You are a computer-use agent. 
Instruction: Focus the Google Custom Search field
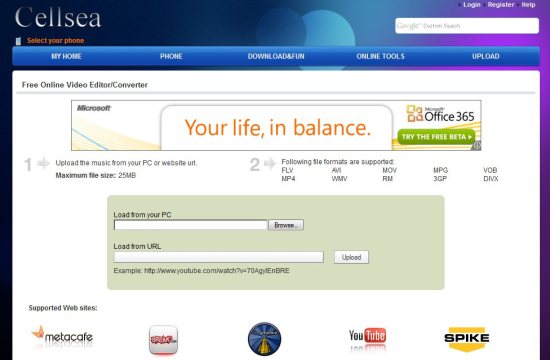tap(467, 26)
